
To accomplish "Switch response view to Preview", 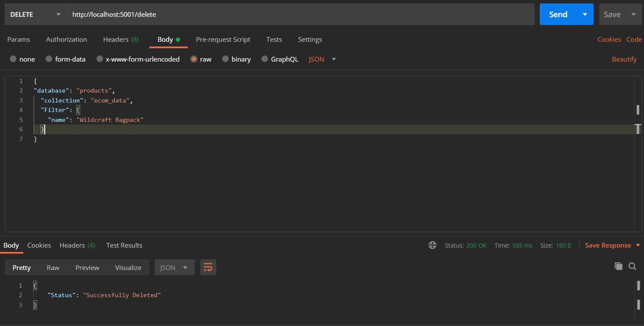I will click(x=87, y=267).
